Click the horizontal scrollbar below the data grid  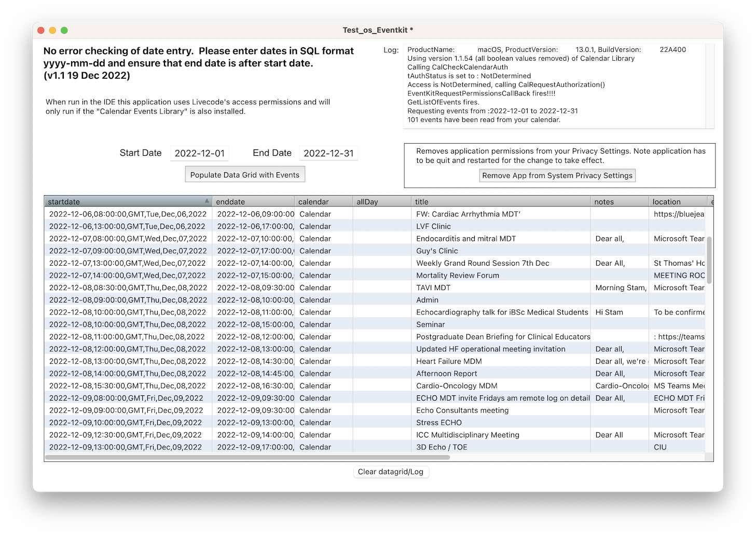[248, 458]
